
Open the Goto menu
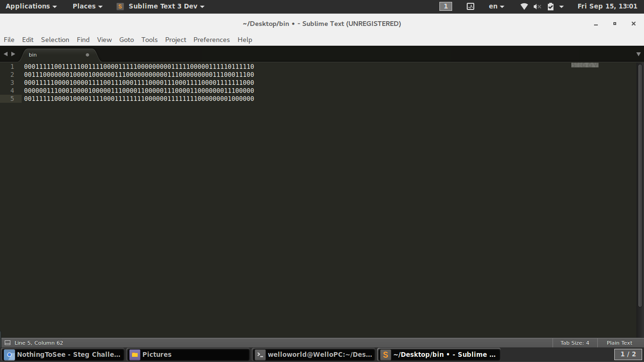[x=126, y=40]
